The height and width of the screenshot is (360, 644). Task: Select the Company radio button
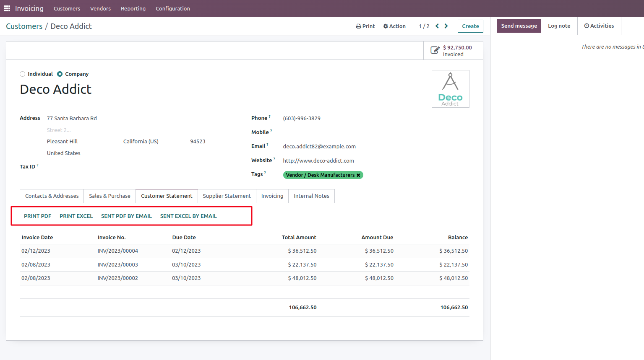[60, 74]
